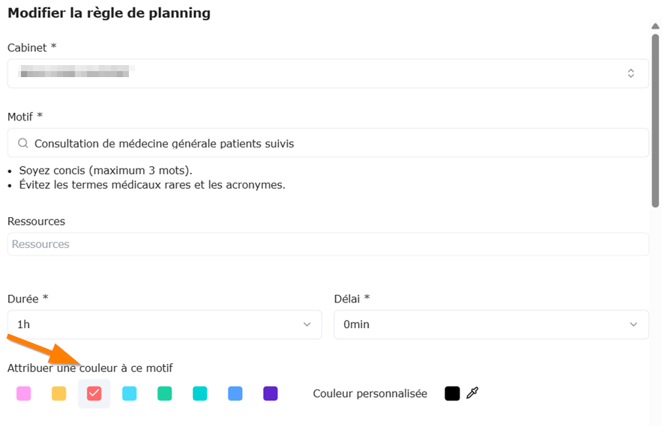Image resolution: width=670 pixels, height=426 pixels.
Task: Select the light blue color swatch
Action: [x=129, y=393]
